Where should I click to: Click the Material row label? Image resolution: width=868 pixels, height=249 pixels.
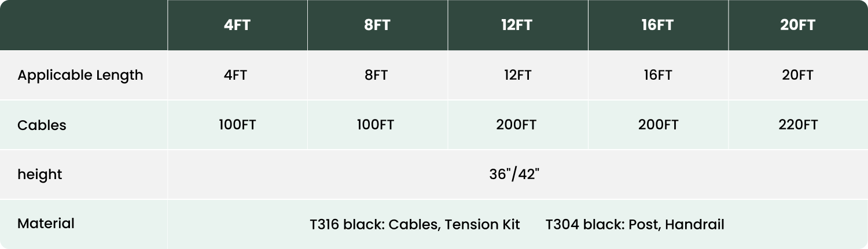[46, 224]
